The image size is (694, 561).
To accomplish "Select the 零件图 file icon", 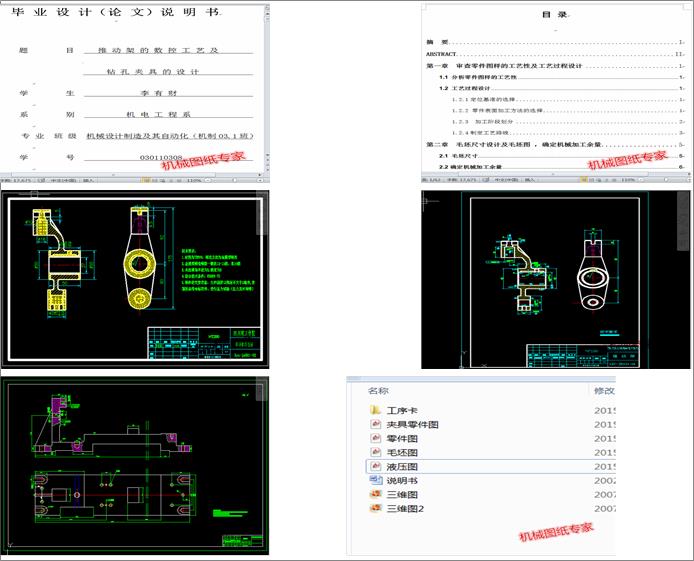I will 375,438.
